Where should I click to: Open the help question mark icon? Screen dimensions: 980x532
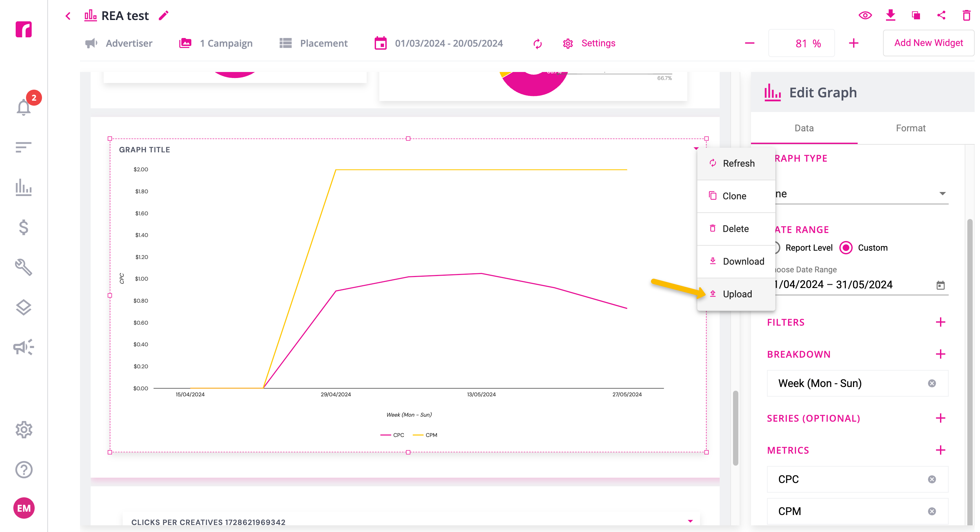click(24, 470)
